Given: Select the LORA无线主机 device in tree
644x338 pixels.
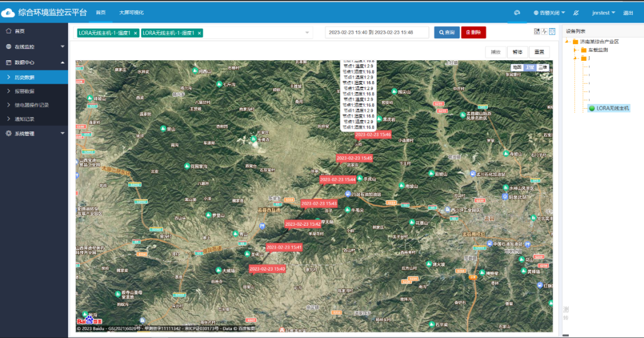Looking at the screenshot, I should 609,108.
